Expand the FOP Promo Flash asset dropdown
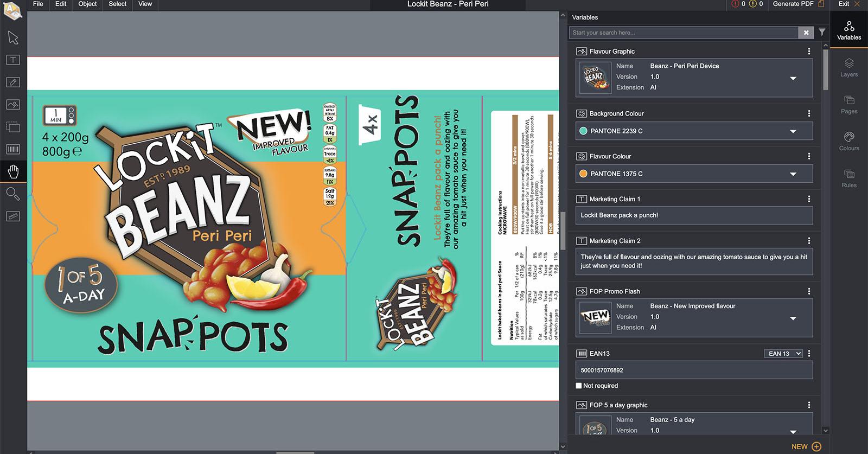Image resolution: width=868 pixels, height=454 pixels. 793,318
